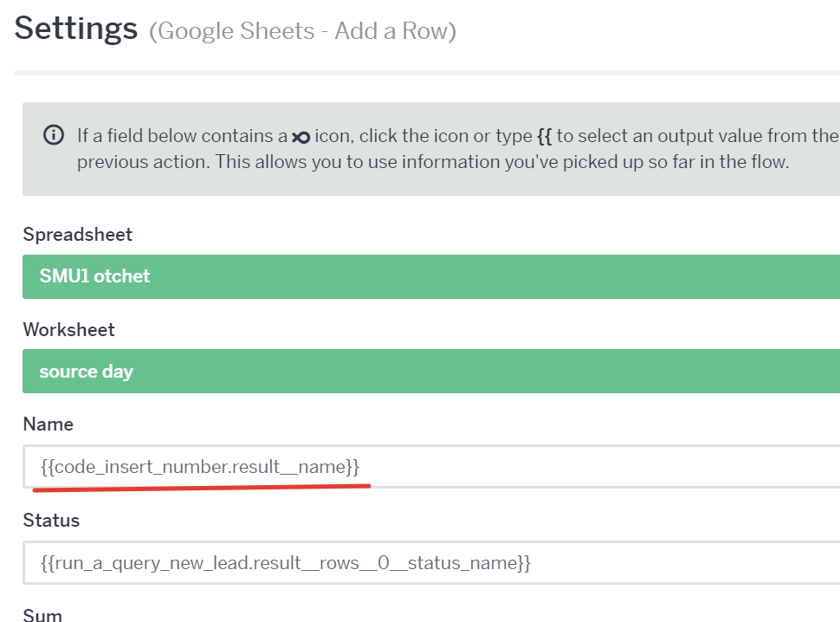Image resolution: width=840 pixels, height=622 pixels.
Task: Click the Status field label
Action: [x=51, y=520]
